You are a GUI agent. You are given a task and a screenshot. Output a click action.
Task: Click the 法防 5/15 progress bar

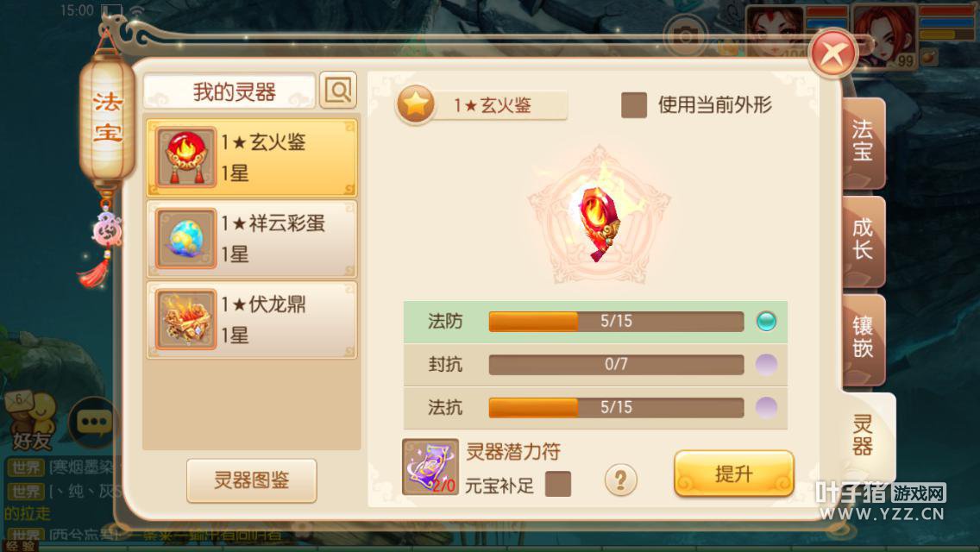pyautogui.click(x=616, y=322)
